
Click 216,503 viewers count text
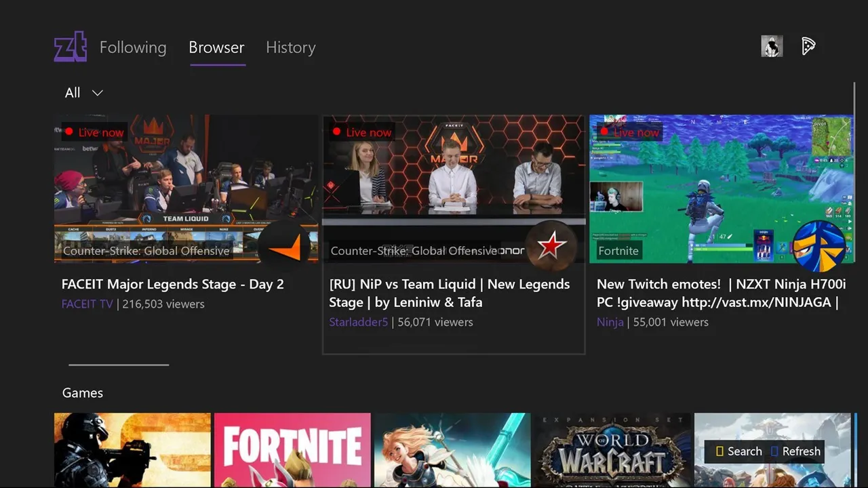163,304
